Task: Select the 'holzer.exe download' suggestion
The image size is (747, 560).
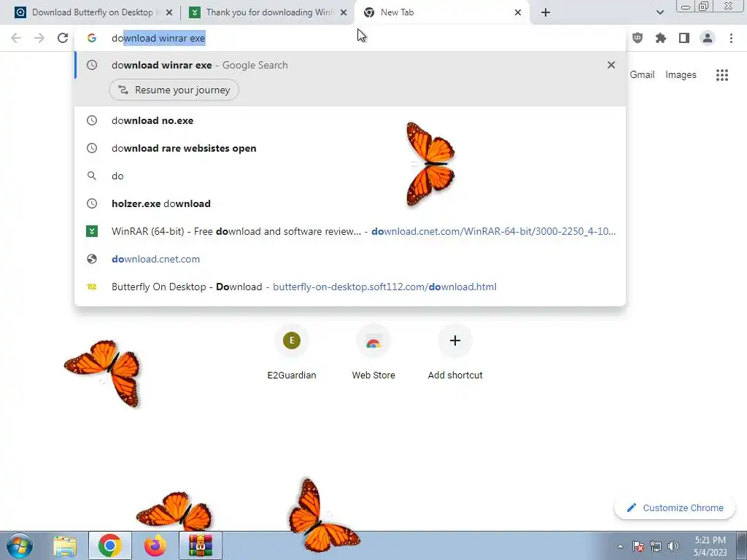Action: 350,203
